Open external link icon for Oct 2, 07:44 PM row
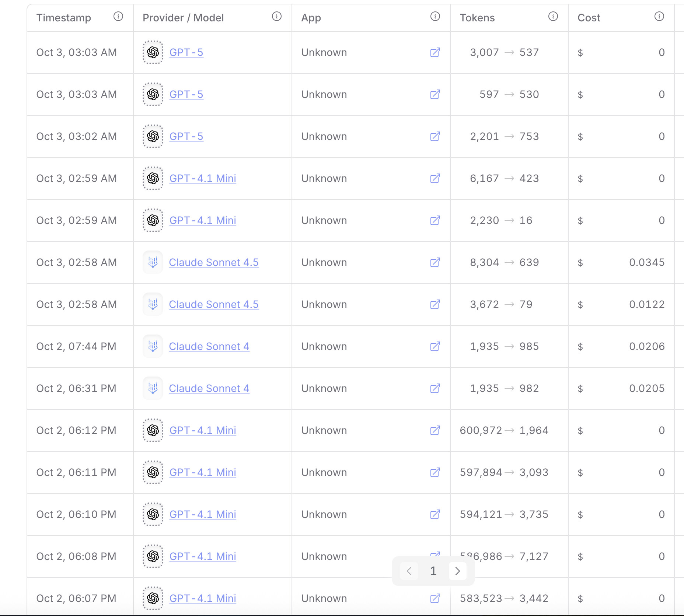This screenshot has width=684, height=616. 435,347
